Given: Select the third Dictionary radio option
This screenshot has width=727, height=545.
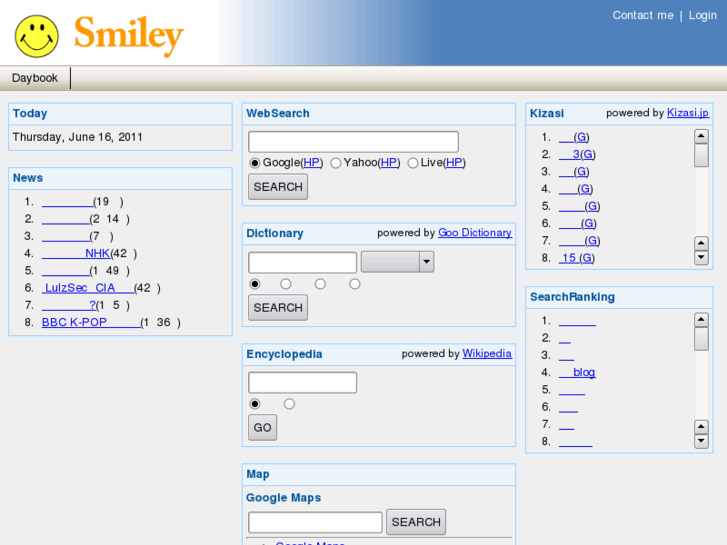Looking at the screenshot, I should (x=320, y=284).
